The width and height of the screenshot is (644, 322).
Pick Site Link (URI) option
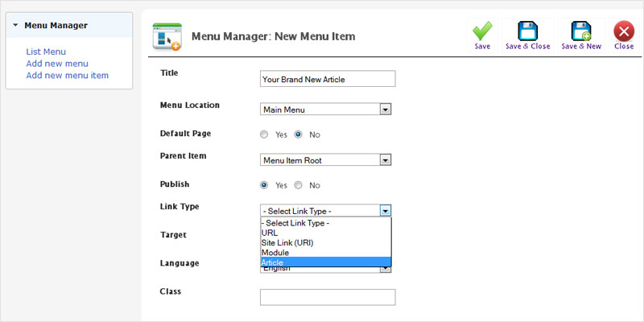pos(326,243)
